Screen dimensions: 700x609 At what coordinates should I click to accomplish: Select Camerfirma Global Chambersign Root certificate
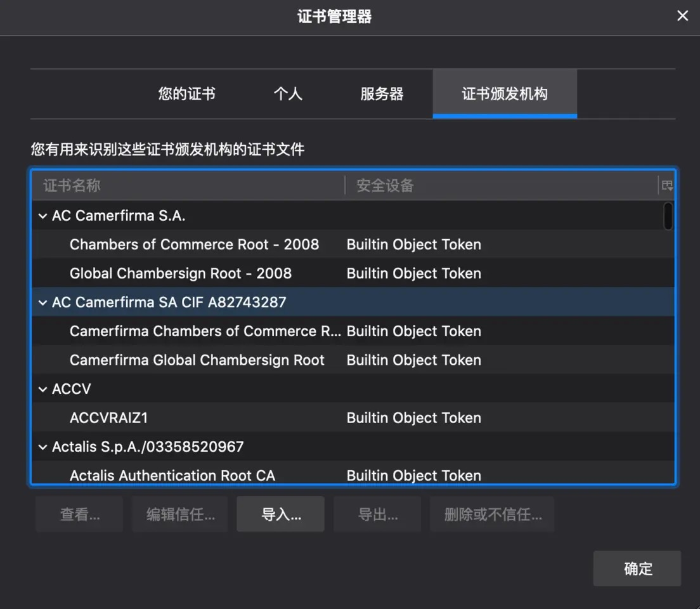point(353,360)
